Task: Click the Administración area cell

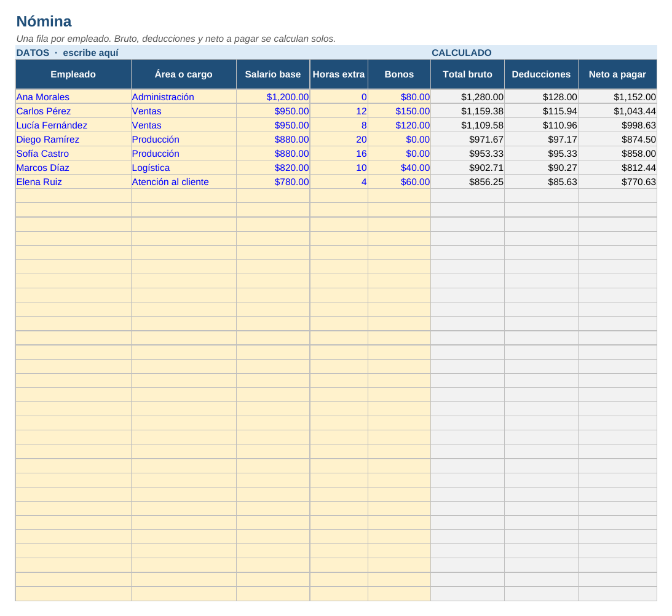Action: click(x=183, y=97)
